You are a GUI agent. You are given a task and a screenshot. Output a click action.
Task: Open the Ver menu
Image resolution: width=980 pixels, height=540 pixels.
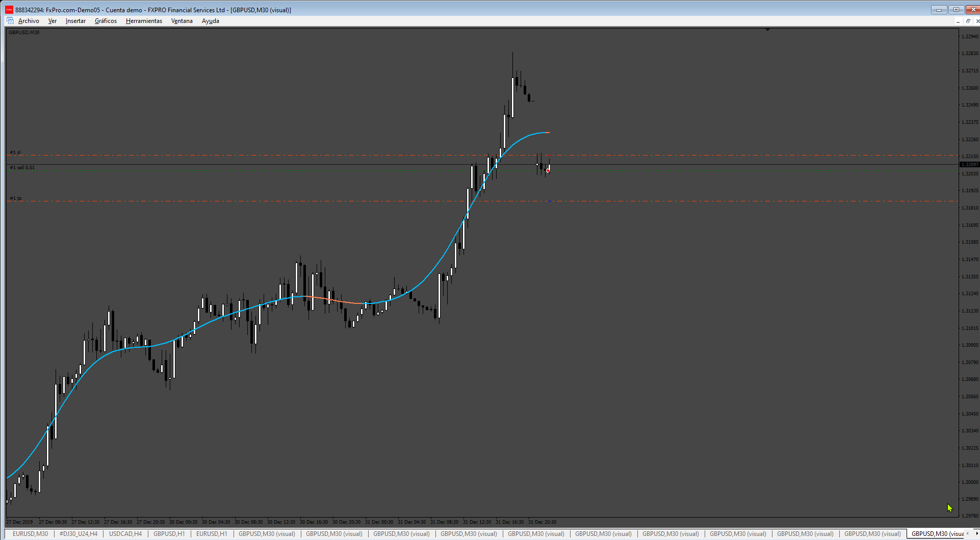coord(53,21)
